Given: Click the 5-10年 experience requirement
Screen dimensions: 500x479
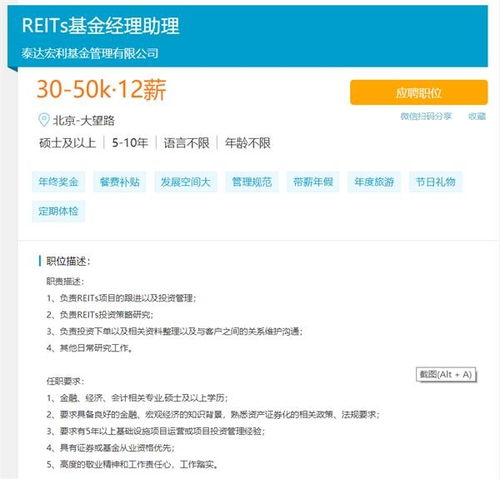Looking at the screenshot, I should point(130,143).
